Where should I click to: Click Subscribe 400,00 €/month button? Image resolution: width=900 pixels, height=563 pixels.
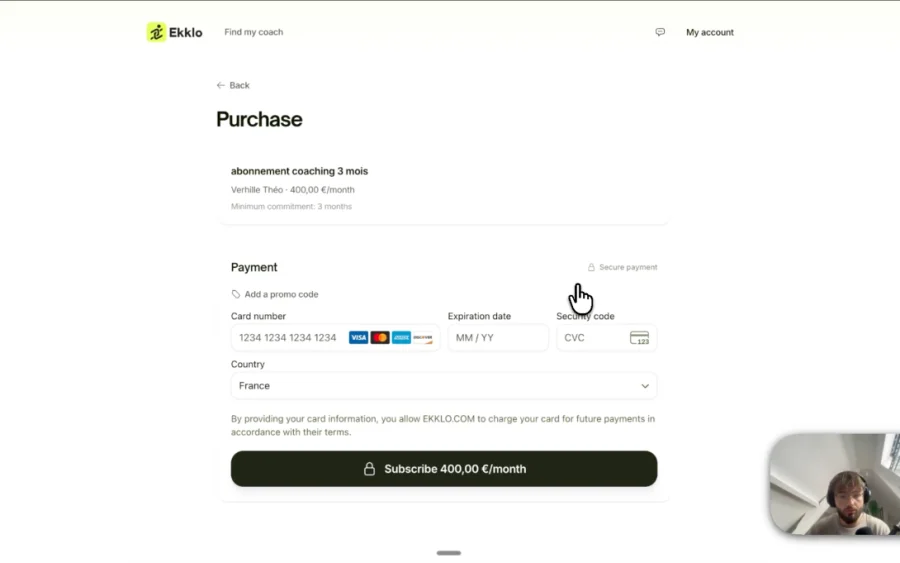[x=444, y=469]
